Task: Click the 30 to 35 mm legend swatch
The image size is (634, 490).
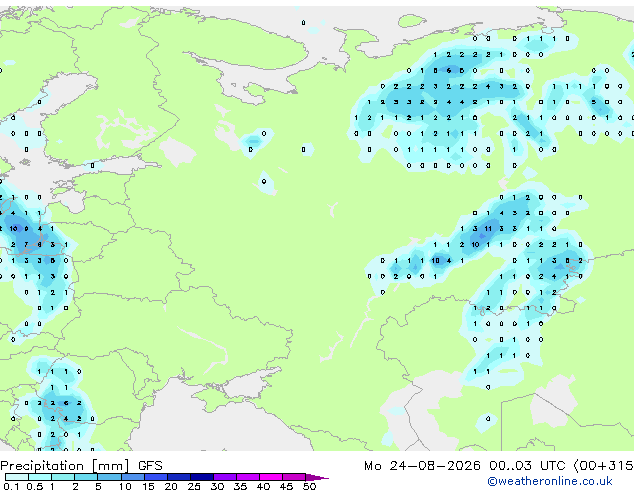Action: (x=225, y=477)
